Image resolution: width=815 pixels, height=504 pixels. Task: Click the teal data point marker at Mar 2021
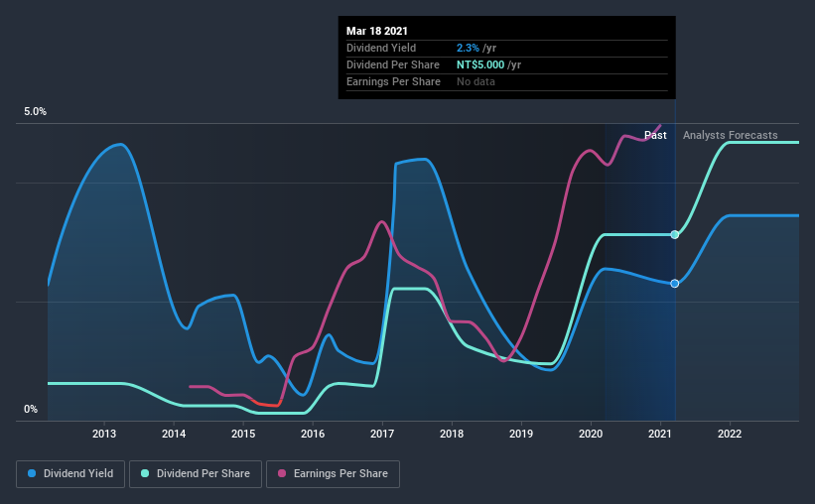coord(675,235)
